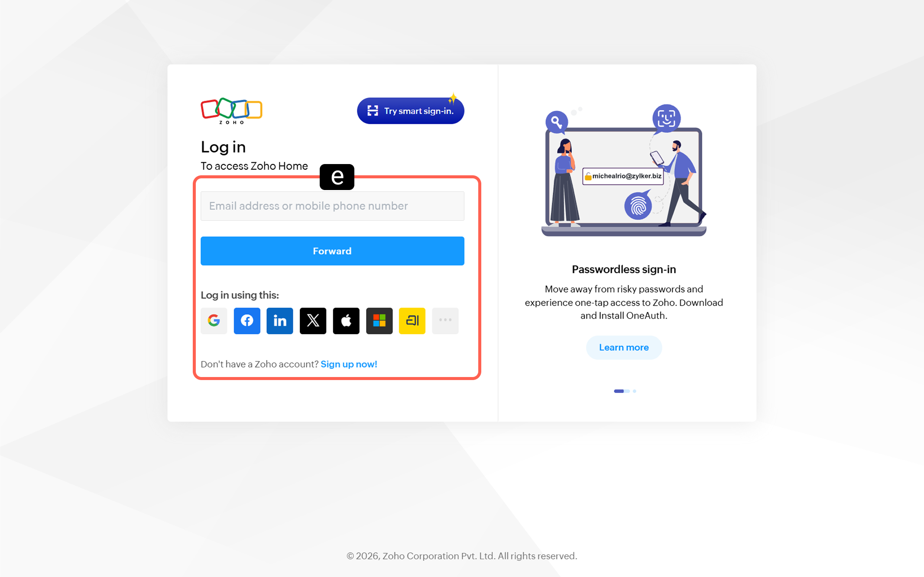Click the Passwordless sign-in heading

pos(624,269)
